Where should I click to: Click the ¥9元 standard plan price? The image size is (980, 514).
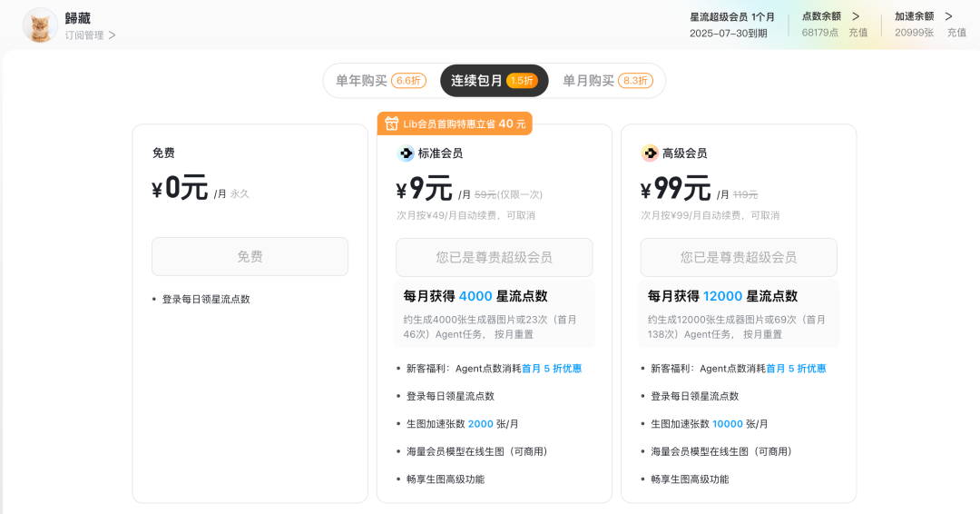coord(425,188)
